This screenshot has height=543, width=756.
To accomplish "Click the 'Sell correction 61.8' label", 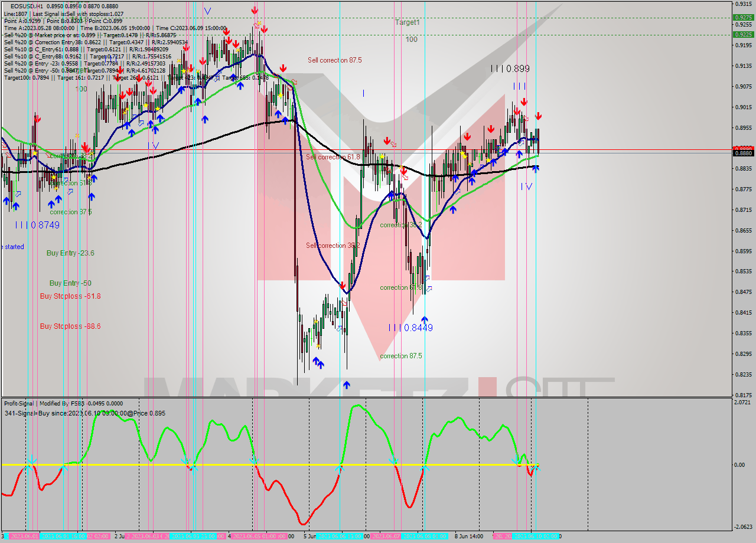I will (x=333, y=157).
